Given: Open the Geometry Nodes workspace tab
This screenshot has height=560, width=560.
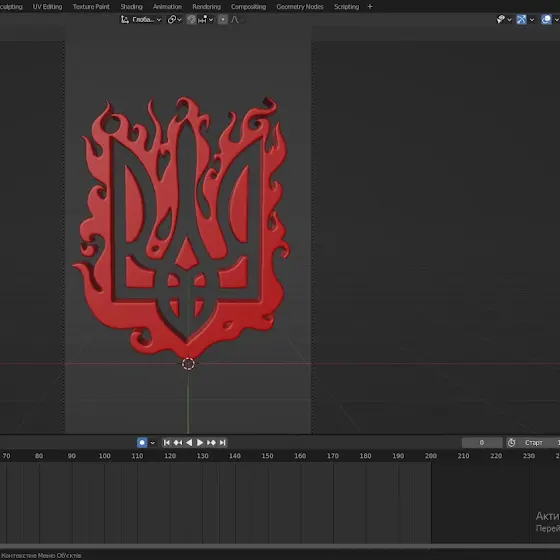Looking at the screenshot, I should (300, 7).
